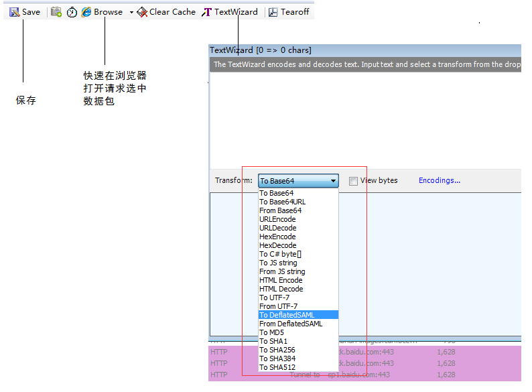
Task: Click the TextWizard T icon
Action: pos(206,13)
